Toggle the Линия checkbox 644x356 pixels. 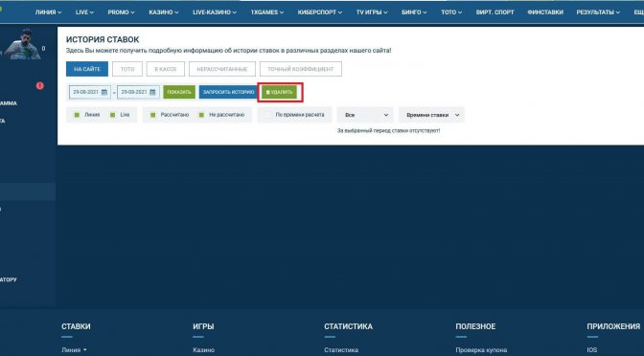tap(77, 115)
